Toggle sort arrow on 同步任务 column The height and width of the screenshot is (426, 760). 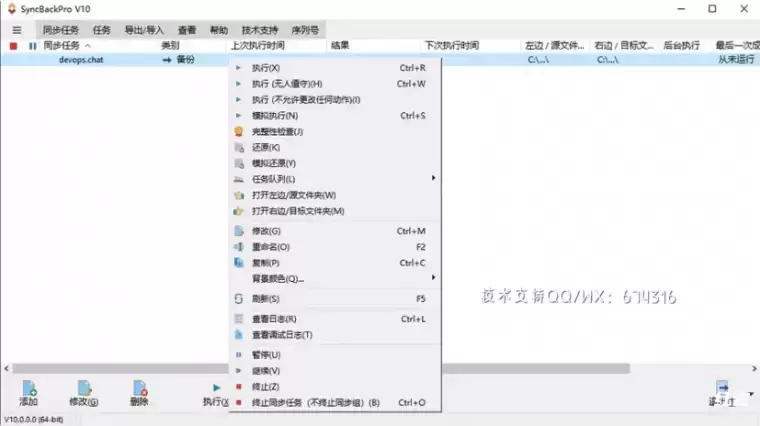point(88,46)
